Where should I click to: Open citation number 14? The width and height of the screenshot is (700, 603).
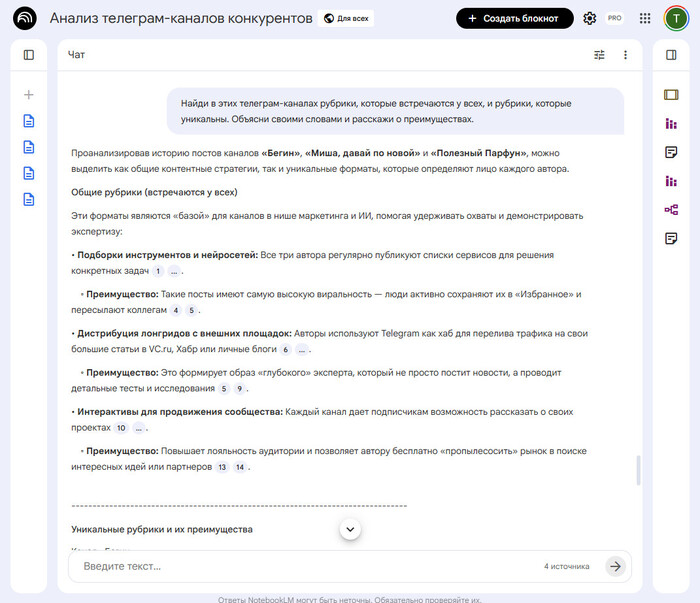point(239,467)
